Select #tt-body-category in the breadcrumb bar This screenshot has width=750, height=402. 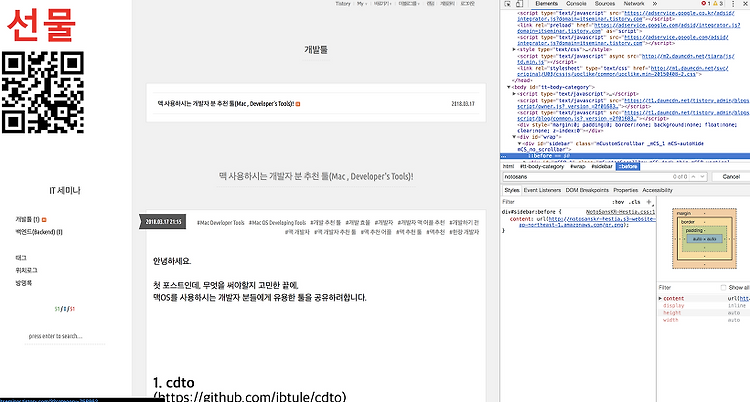542,167
